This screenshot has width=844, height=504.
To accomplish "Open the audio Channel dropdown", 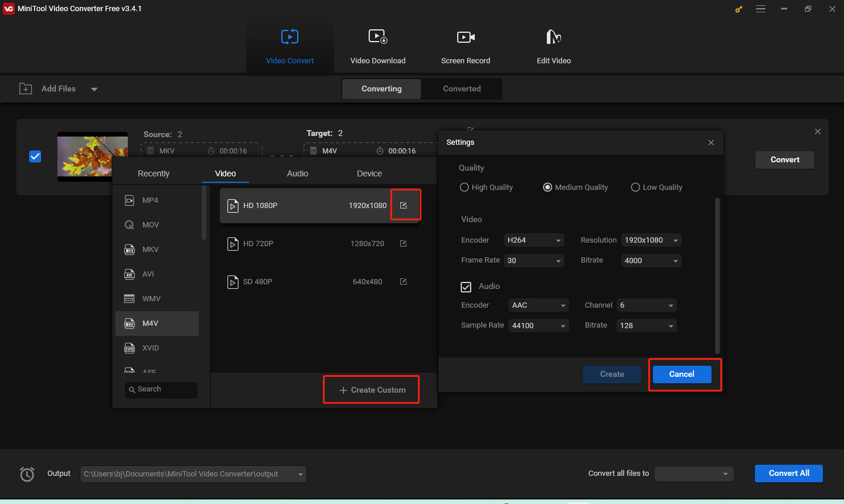I will pyautogui.click(x=646, y=305).
